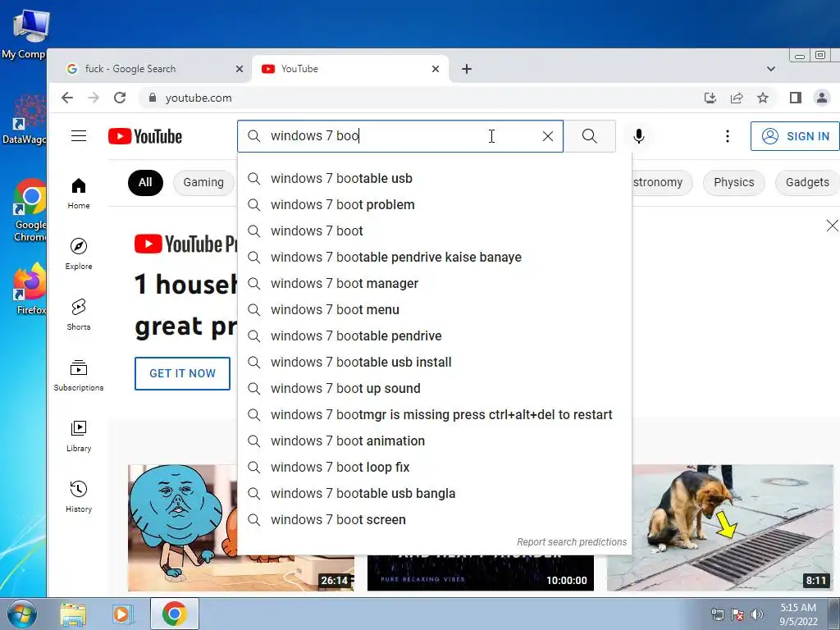Viewport: 840px width, 630px height.
Task: Click the GET IT NOW button
Action: [182, 373]
